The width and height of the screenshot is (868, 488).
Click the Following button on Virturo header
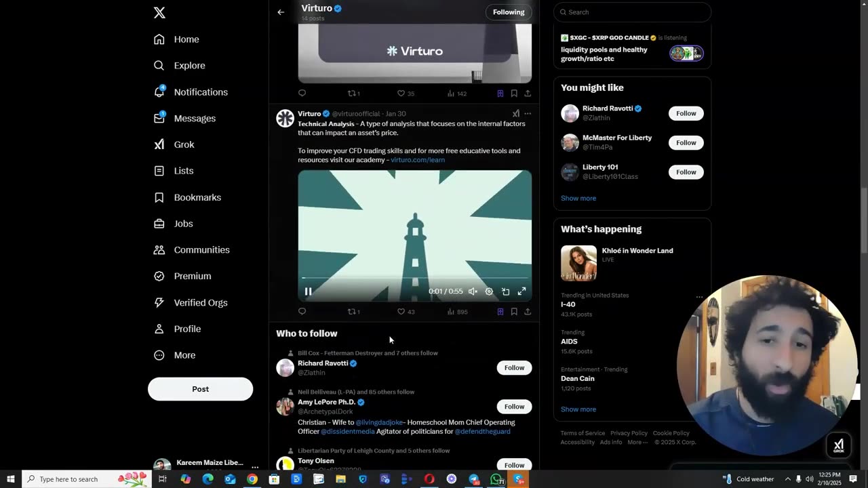509,12
